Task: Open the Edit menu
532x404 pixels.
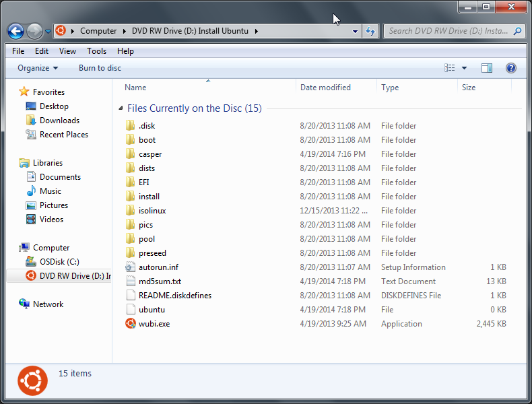Action: [x=41, y=51]
